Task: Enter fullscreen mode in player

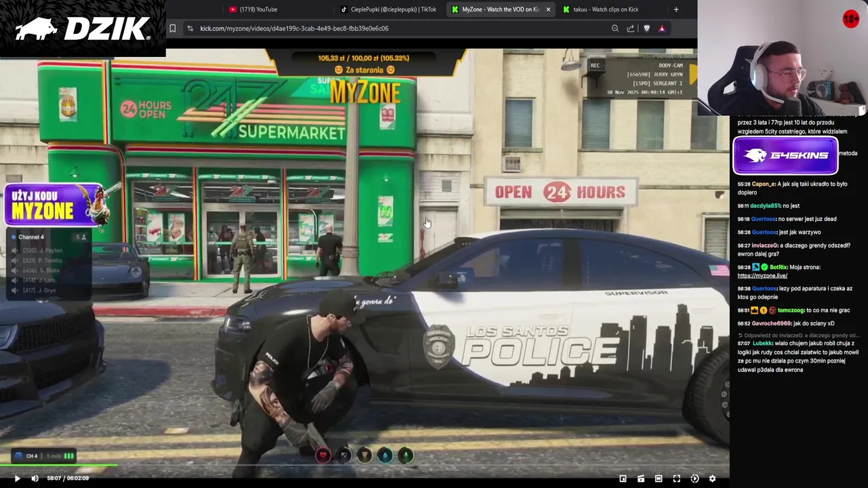Action: coord(676,479)
